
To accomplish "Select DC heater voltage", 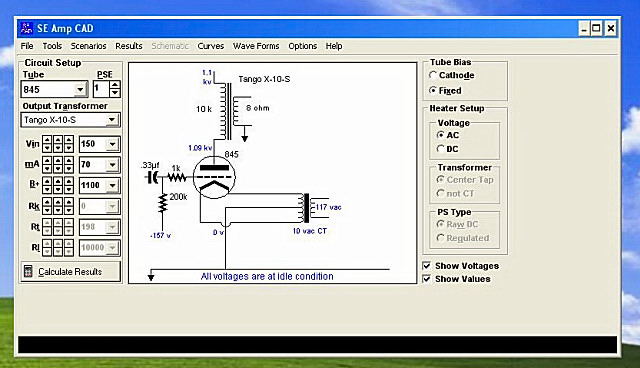I will point(440,149).
